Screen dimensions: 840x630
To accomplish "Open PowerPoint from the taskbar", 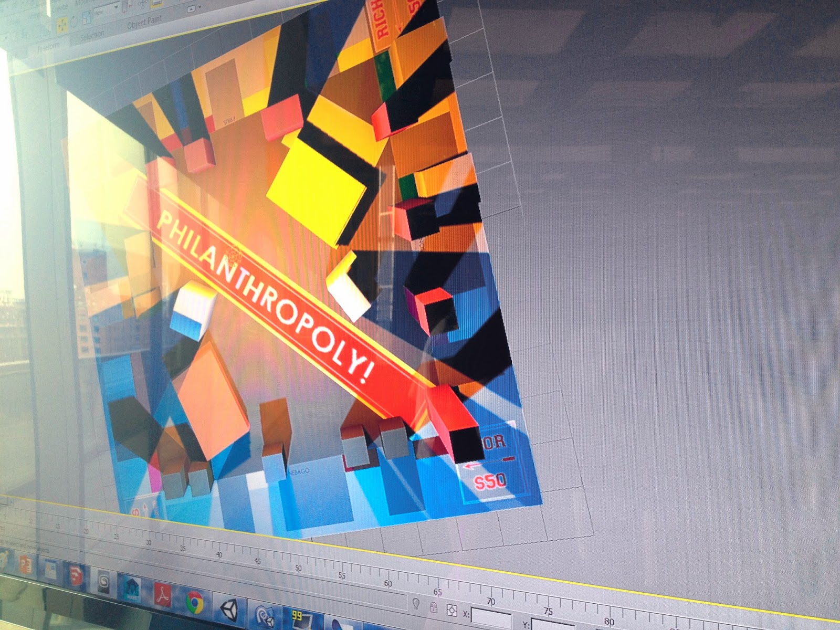I will (x=26, y=565).
